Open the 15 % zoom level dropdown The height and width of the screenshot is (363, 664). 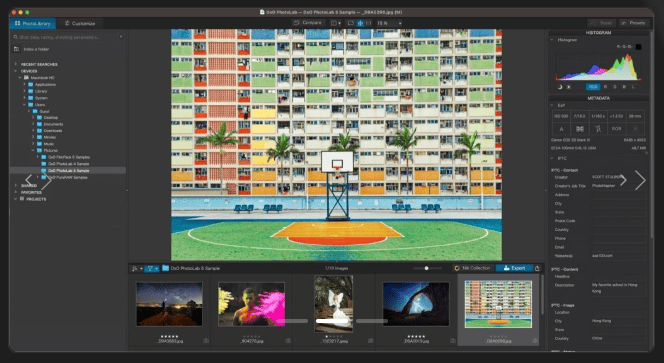point(389,23)
